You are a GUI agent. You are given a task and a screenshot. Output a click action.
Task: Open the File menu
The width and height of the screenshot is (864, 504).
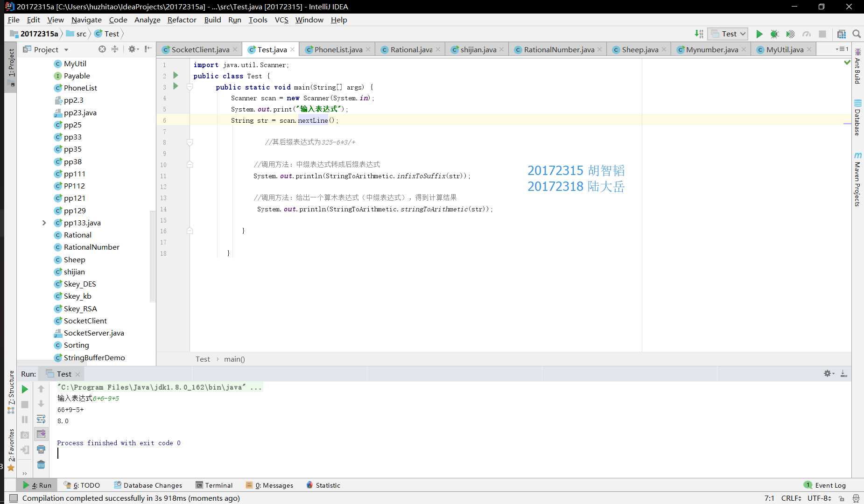coord(14,20)
